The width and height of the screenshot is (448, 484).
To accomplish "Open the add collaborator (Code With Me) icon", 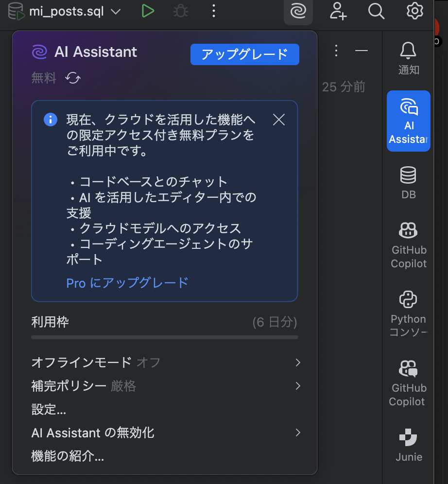I will pos(338,12).
